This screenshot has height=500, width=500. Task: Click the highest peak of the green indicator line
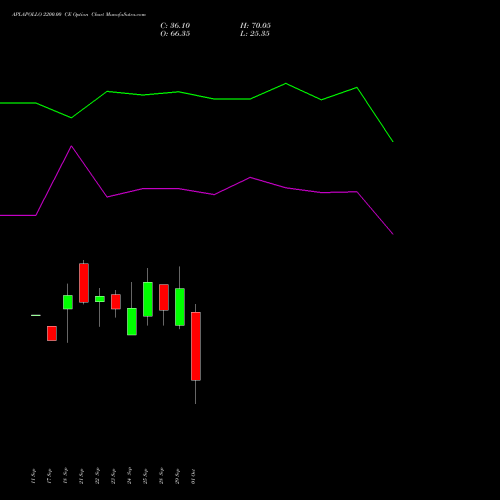[286, 83]
